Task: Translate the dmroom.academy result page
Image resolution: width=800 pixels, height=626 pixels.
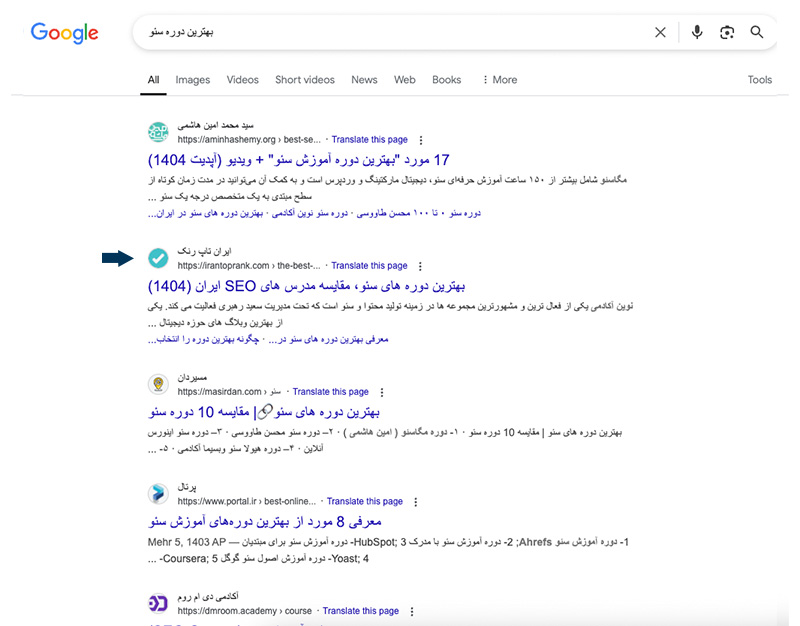Action: point(361,611)
